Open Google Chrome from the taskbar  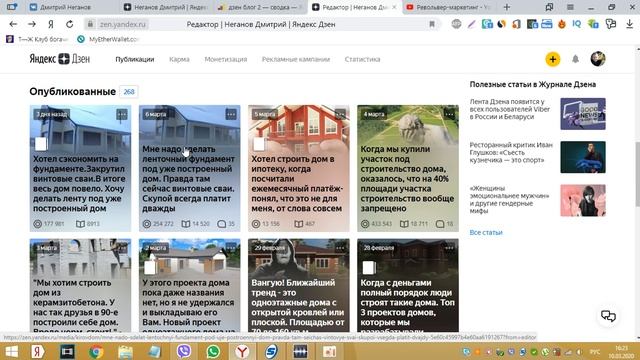click(x=96, y=351)
